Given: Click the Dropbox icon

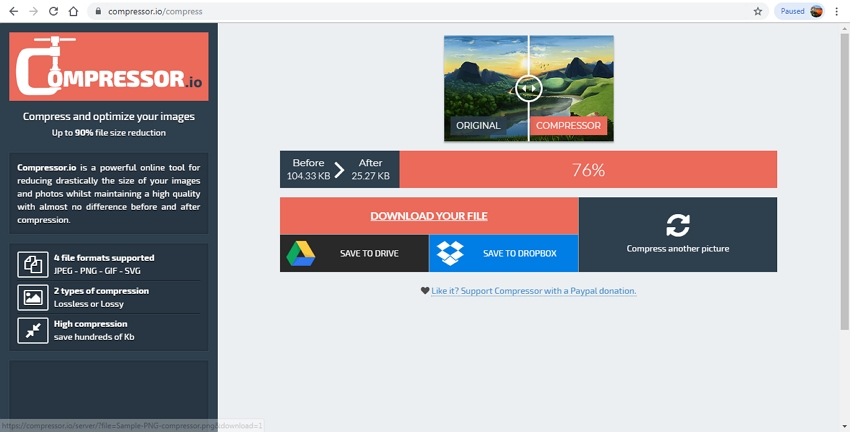Looking at the screenshot, I should coord(451,254).
